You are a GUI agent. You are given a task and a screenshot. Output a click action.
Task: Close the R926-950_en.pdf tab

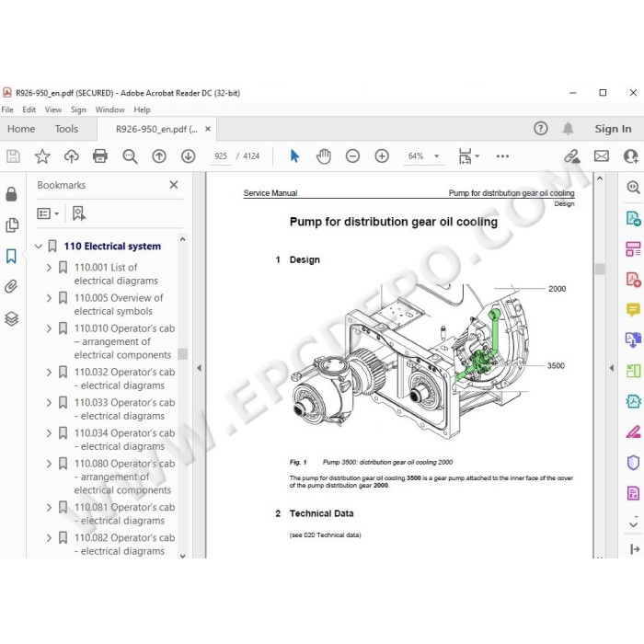point(208,129)
